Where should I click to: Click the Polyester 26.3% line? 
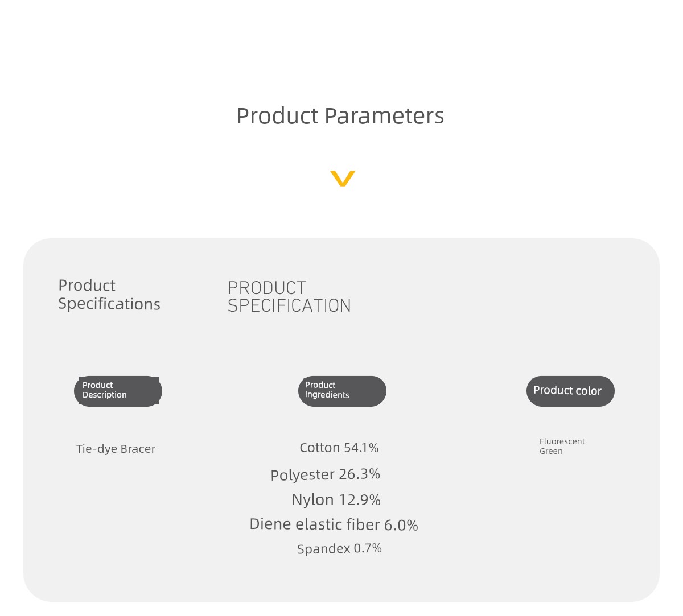pyautogui.click(x=326, y=474)
